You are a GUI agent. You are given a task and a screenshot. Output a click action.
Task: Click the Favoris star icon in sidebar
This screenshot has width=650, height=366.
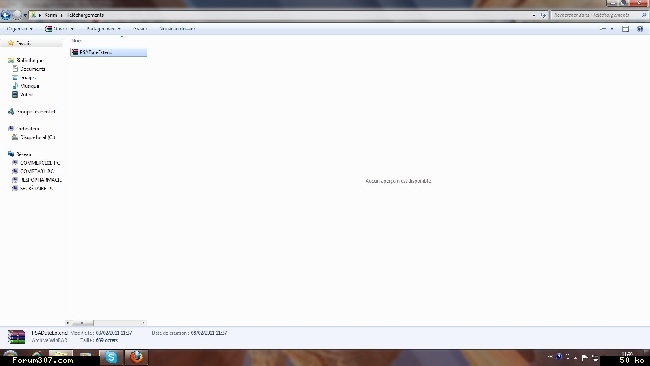(11, 43)
